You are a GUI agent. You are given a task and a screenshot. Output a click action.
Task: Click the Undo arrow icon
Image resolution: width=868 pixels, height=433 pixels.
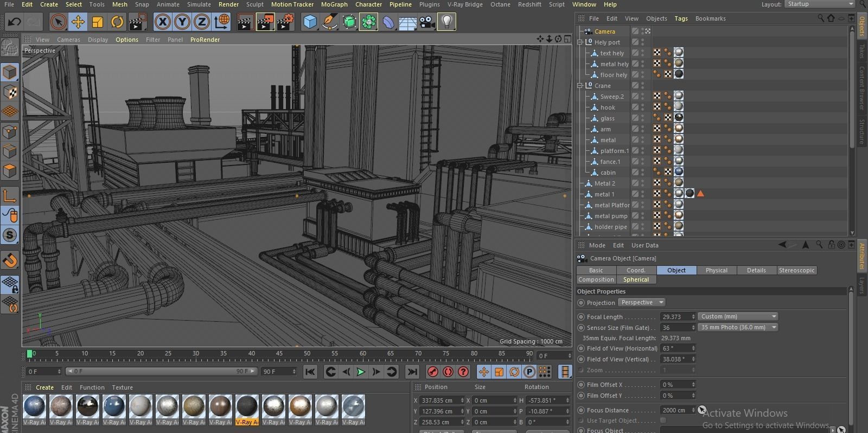click(15, 22)
